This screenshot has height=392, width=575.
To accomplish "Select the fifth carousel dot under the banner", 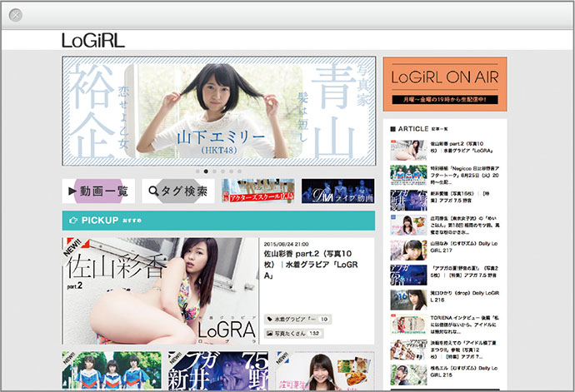I will 232,171.
